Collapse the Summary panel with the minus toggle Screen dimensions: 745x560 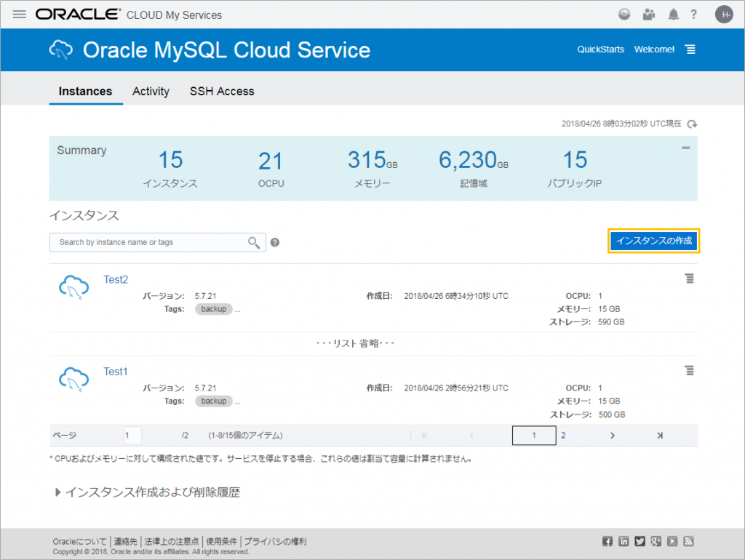tap(685, 148)
